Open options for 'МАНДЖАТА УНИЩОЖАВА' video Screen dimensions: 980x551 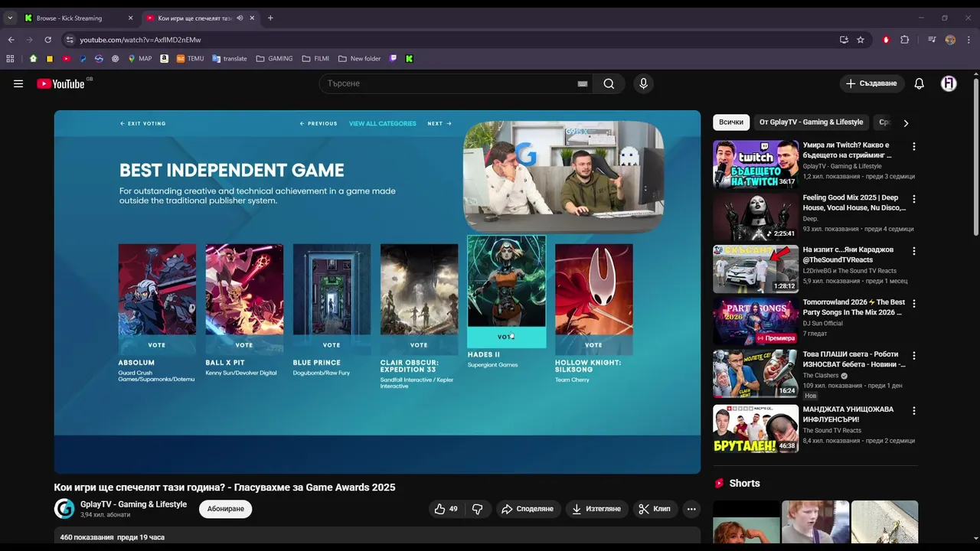[x=913, y=411]
